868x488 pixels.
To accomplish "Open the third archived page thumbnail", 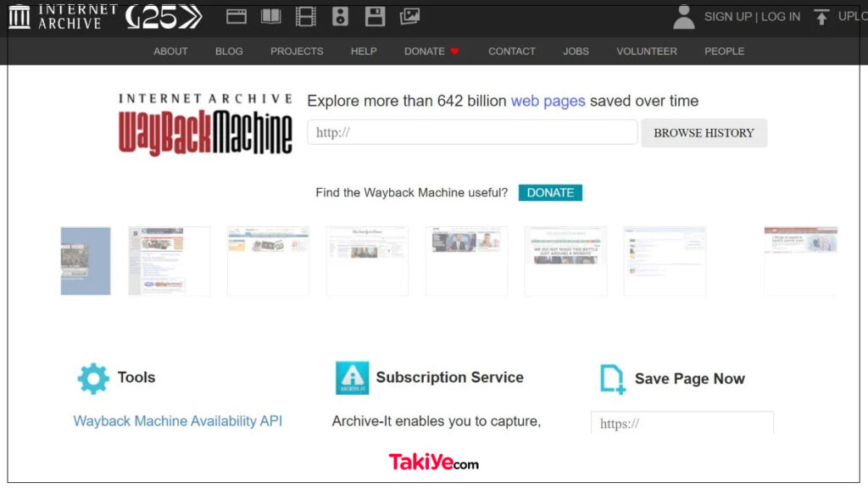I will coord(269,261).
